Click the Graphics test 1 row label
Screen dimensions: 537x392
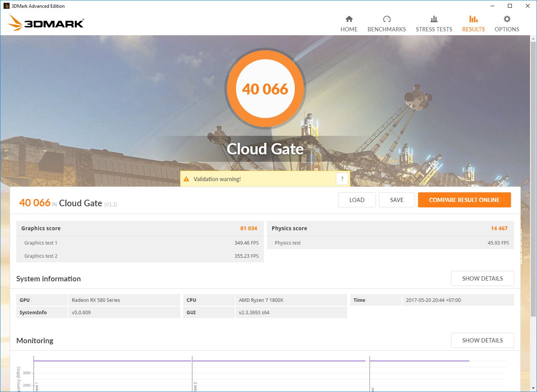[x=41, y=243]
